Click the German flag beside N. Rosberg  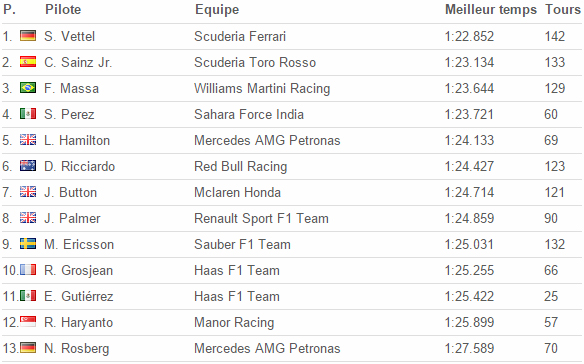[28, 348]
